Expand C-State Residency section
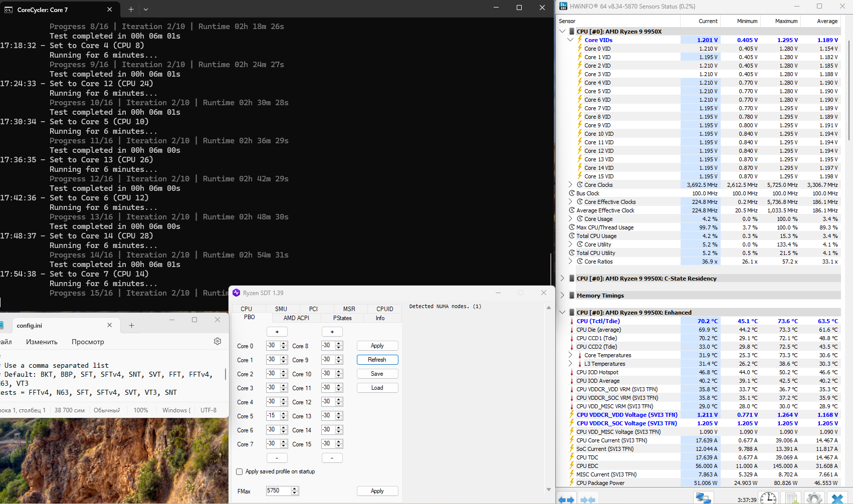This screenshot has height=504, width=853. coord(562,279)
